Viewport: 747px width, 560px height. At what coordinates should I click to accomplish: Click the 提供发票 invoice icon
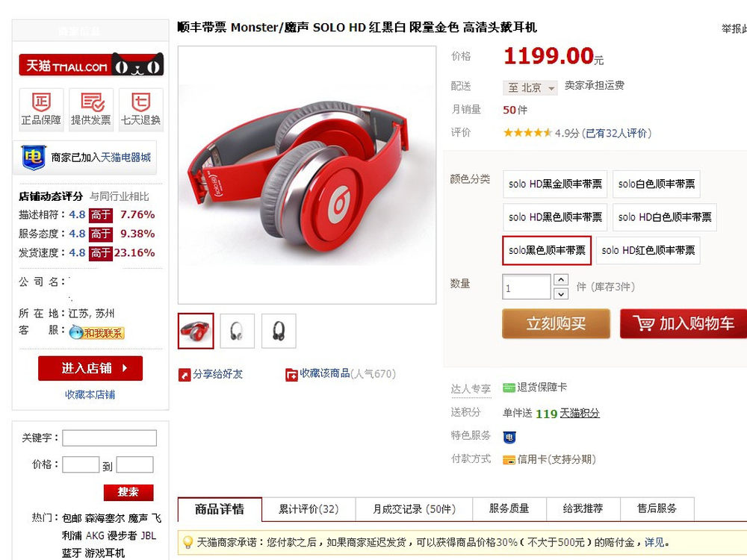(91, 102)
